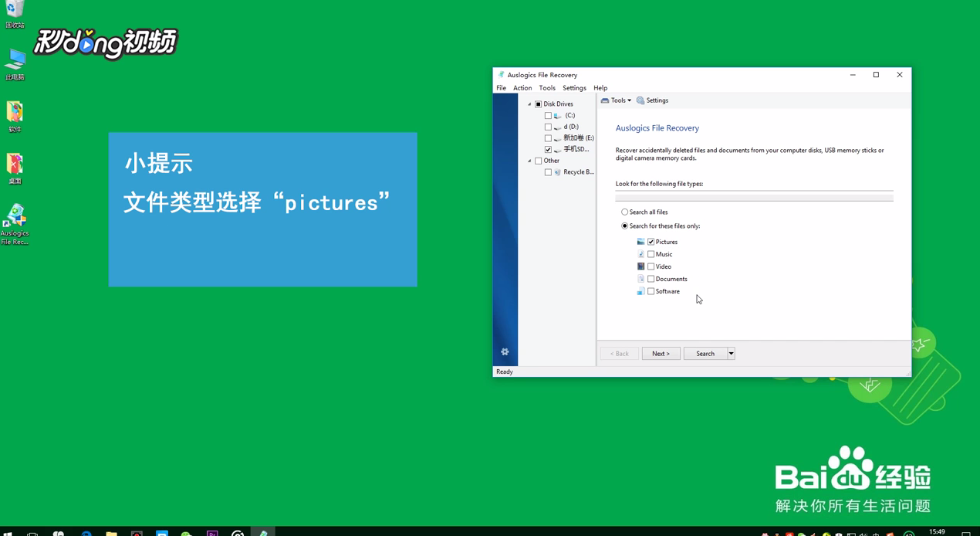Open the Settings menu in menu bar

[x=574, y=88]
